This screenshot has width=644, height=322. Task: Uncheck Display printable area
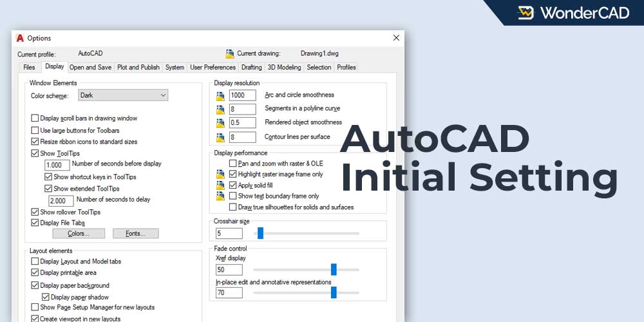(35, 272)
